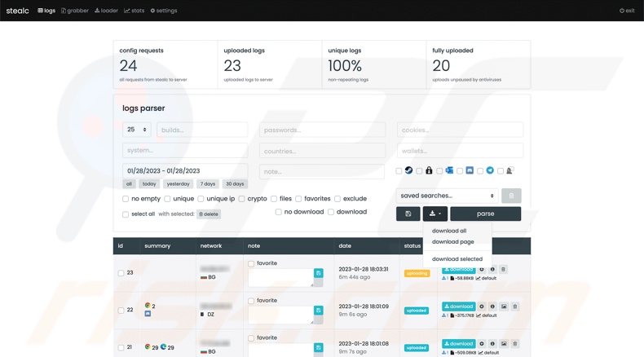Toggle the download options dropdown button
Image resolution: width=644 pixels, height=357 pixels.
click(x=434, y=214)
